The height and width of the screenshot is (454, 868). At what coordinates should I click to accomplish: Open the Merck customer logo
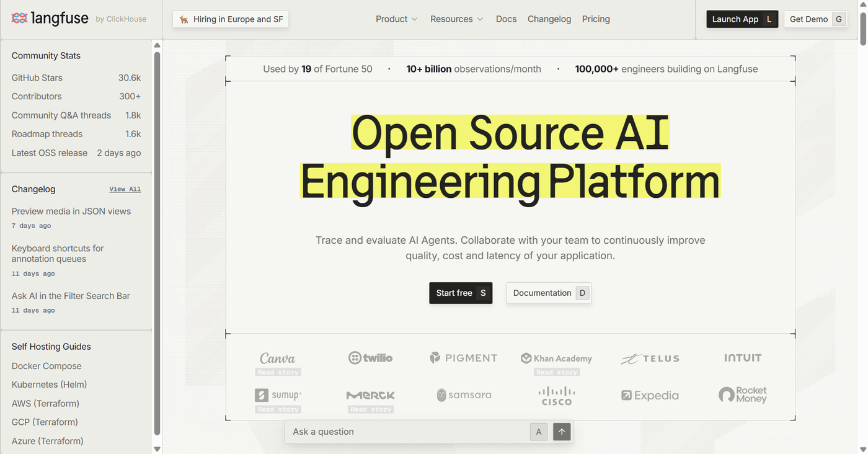370,395
